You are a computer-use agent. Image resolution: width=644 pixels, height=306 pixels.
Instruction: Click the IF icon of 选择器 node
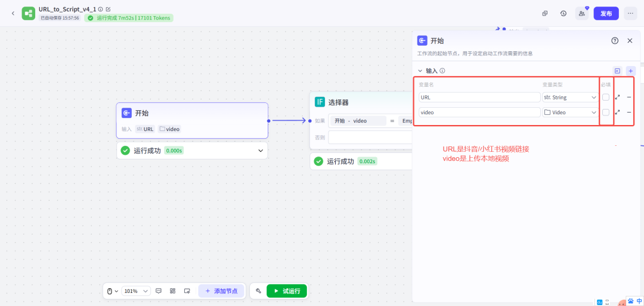[x=320, y=102]
